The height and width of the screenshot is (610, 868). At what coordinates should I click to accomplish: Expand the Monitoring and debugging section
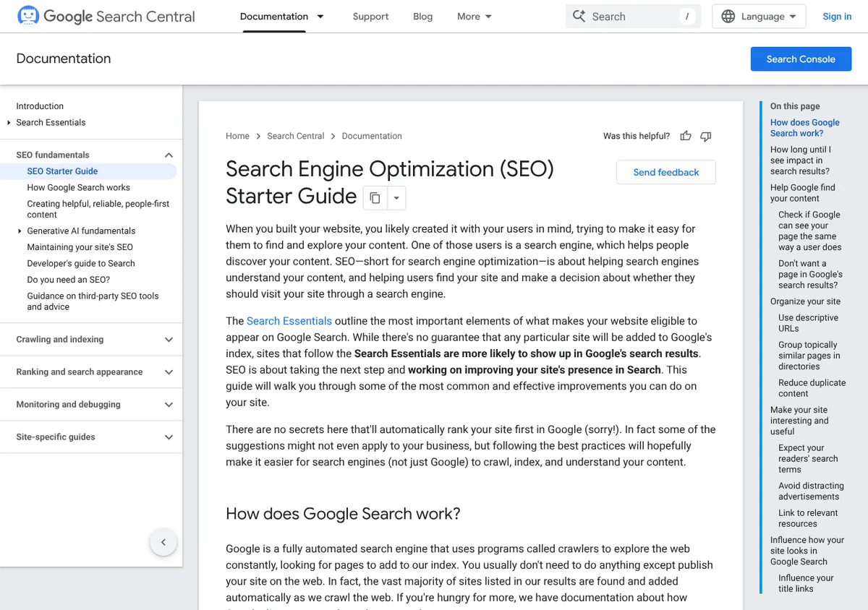click(x=169, y=404)
